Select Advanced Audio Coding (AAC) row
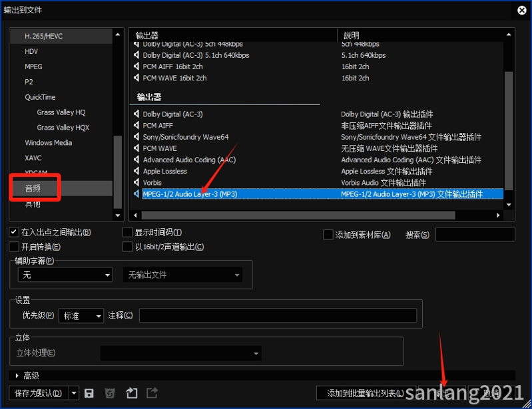532x409 pixels. pos(316,160)
